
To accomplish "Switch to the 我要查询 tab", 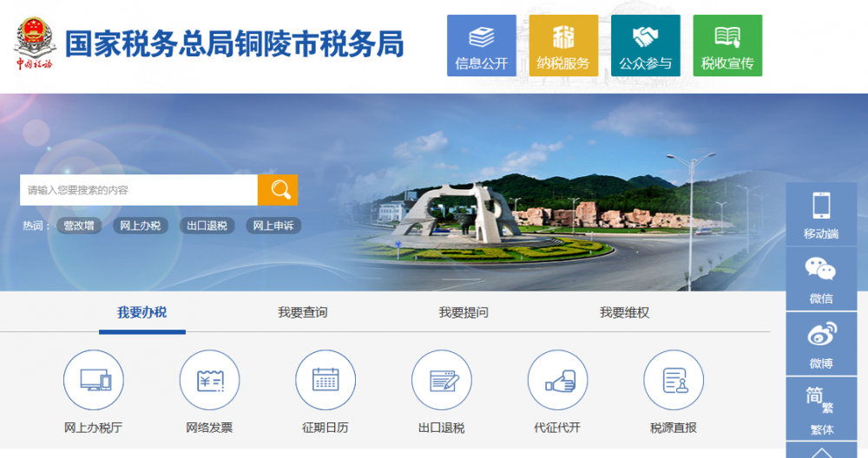I will click(303, 312).
